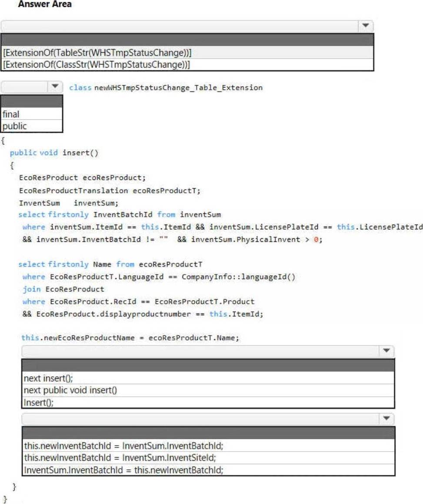Expand the class modifier dropdown before 'class'

click(x=55, y=87)
